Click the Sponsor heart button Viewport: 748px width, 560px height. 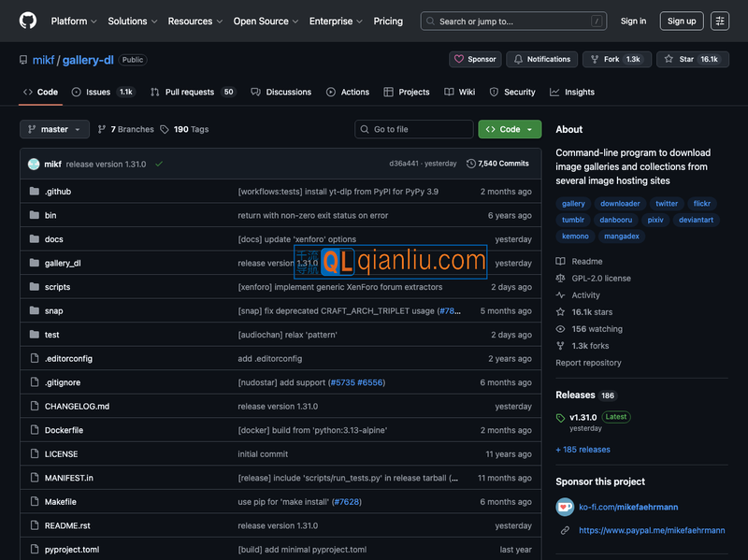pos(475,59)
